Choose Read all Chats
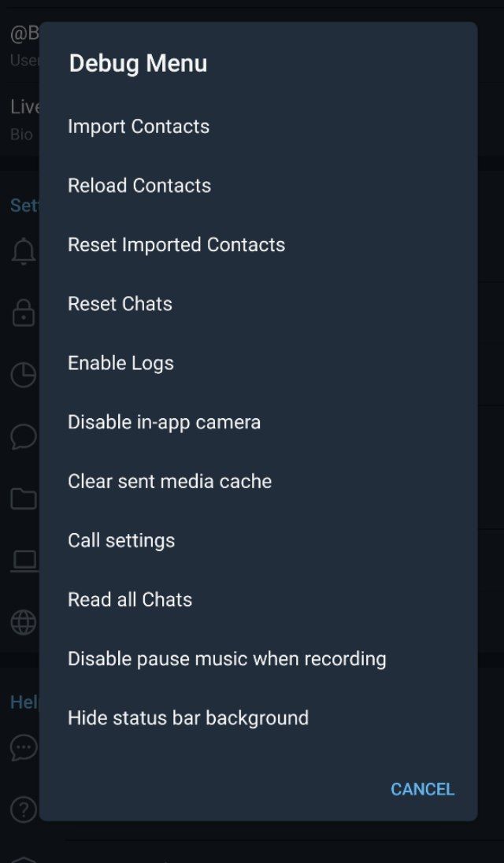 [x=130, y=599]
